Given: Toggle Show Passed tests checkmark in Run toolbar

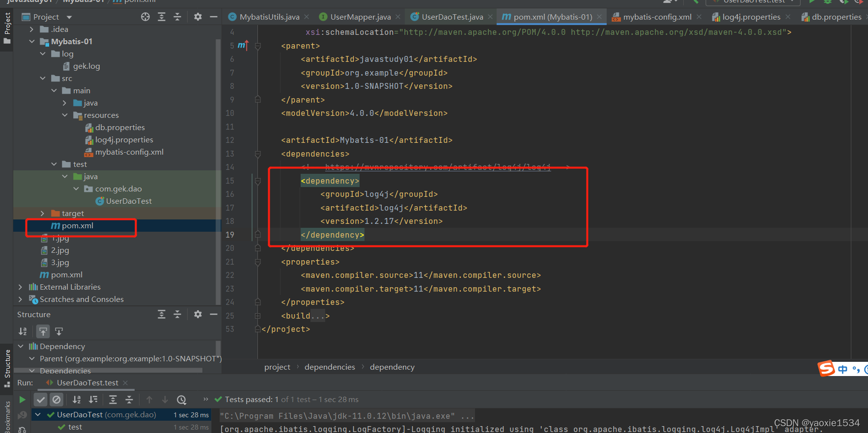Looking at the screenshot, I should 41,400.
